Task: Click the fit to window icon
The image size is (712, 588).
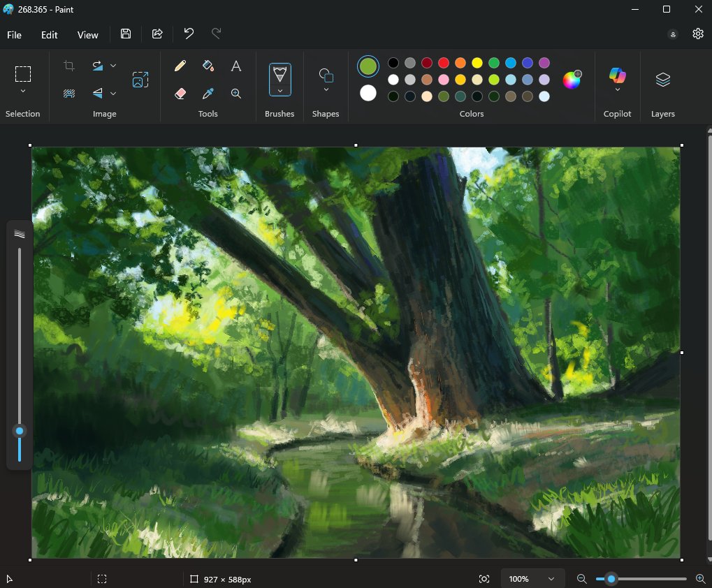Action: [484, 579]
